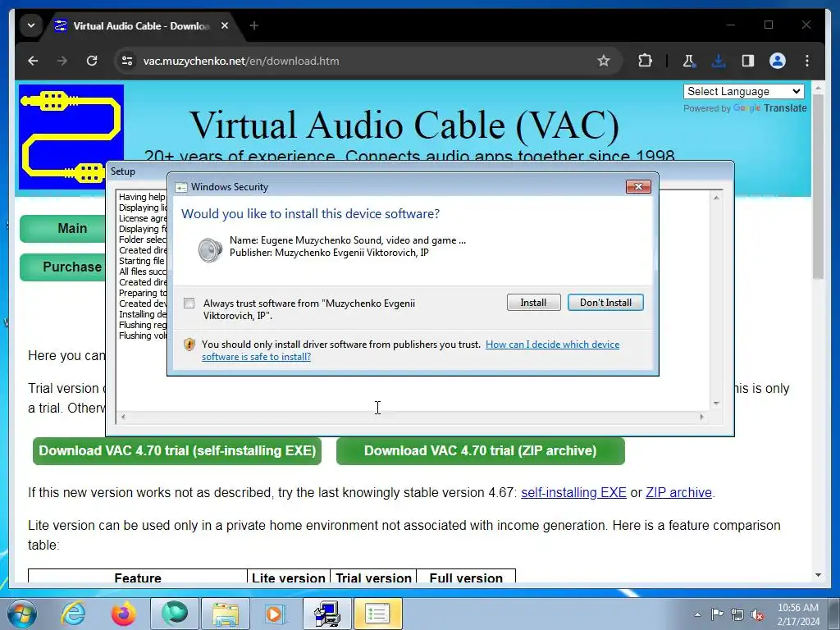
Task: Open the version 4.67 self-installing EXE link
Action: click(573, 492)
